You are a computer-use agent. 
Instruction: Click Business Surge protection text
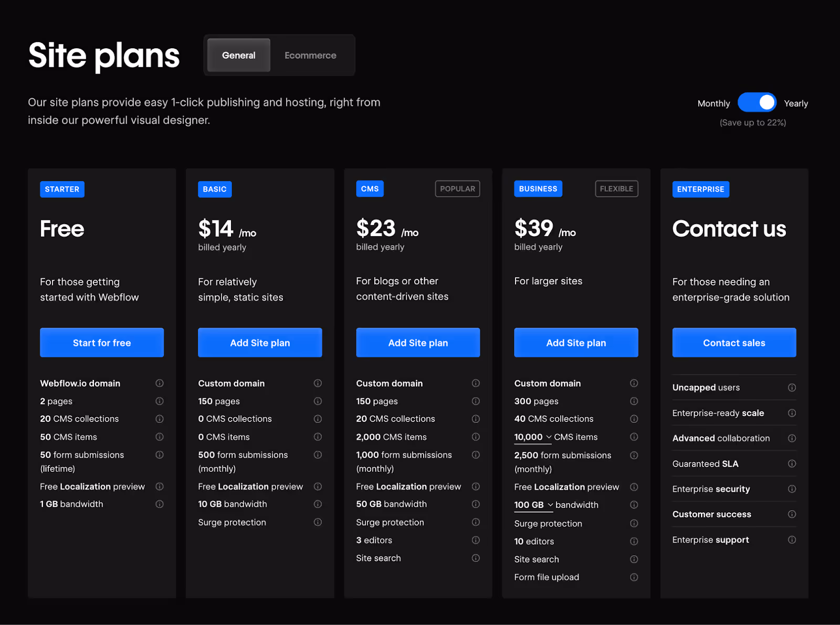click(548, 523)
